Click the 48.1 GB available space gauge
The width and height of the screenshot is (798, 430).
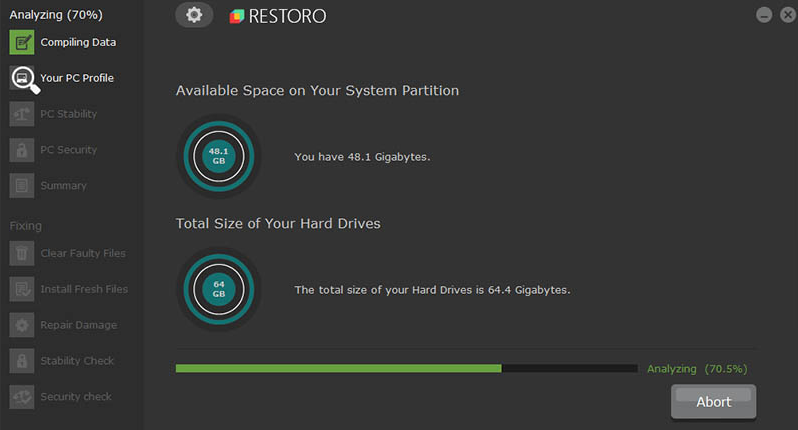(219, 156)
